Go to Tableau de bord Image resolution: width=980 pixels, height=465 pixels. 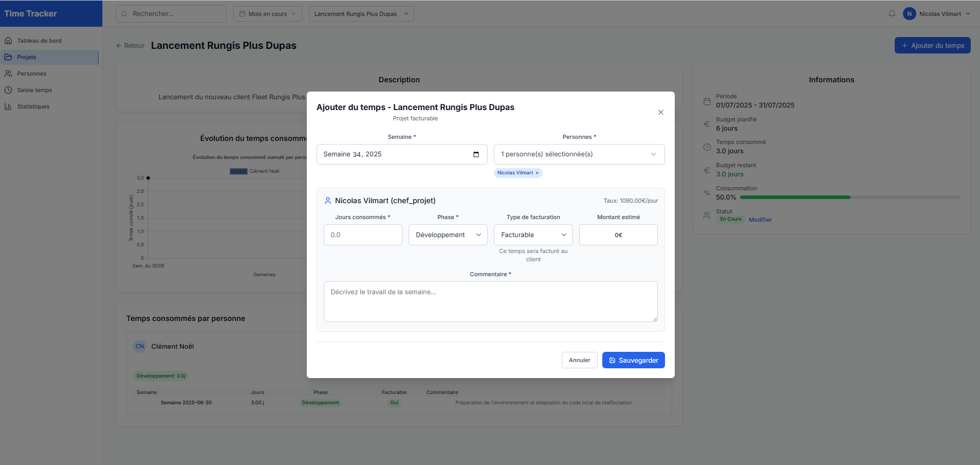[39, 41]
